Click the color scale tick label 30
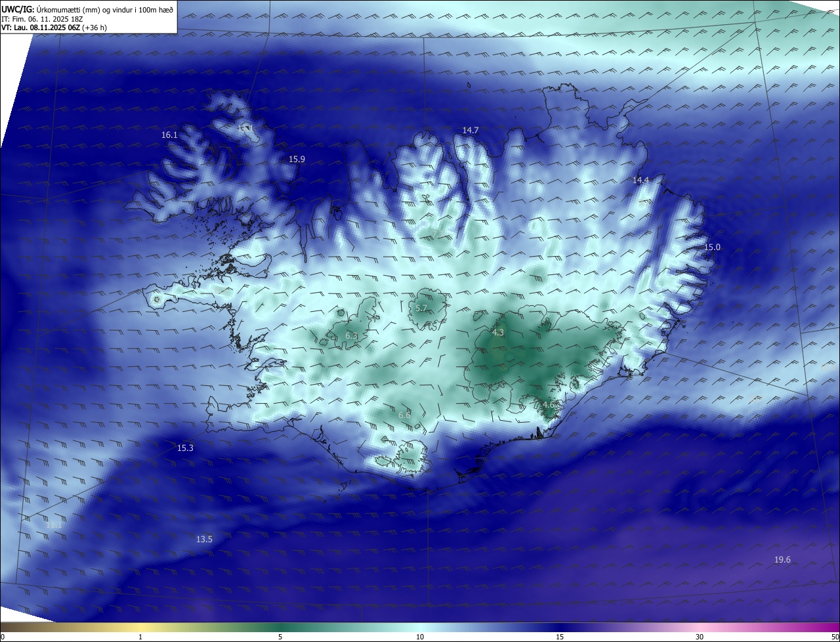Viewport: 840px width, 642px height. coord(700,637)
